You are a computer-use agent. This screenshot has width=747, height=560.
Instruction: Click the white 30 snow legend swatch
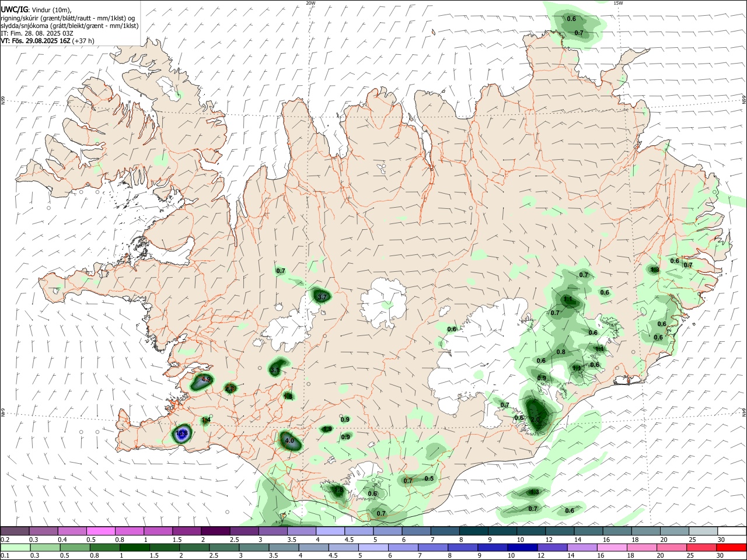point(732,531)
